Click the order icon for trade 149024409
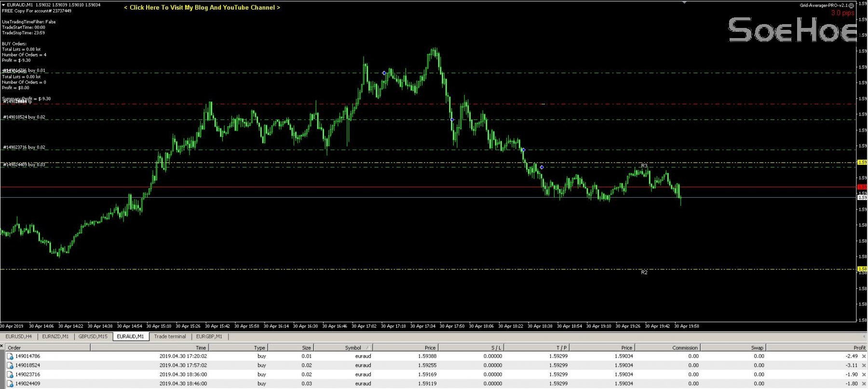Image resolution: width=868 pixels, height=389 pixels. [x=10, y=384]
